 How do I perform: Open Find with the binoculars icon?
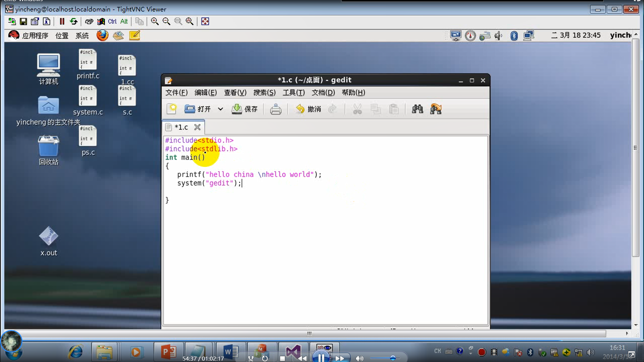pos(417,109)
